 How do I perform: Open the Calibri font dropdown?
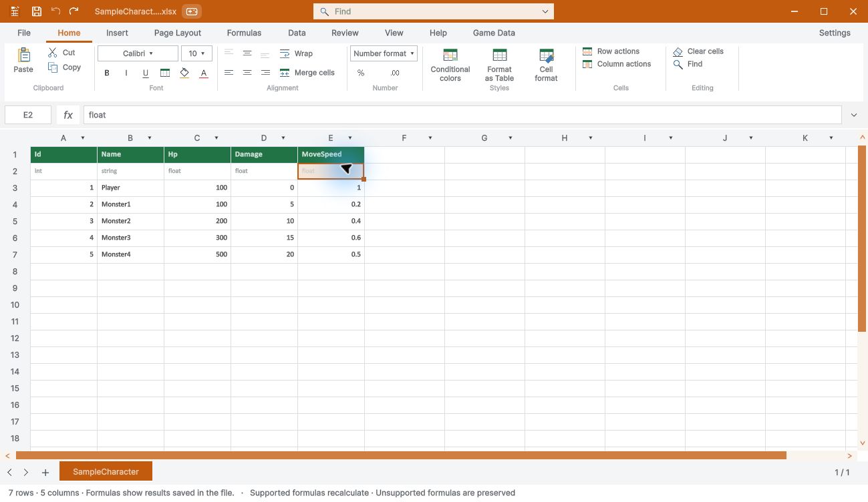click(138, 53)
